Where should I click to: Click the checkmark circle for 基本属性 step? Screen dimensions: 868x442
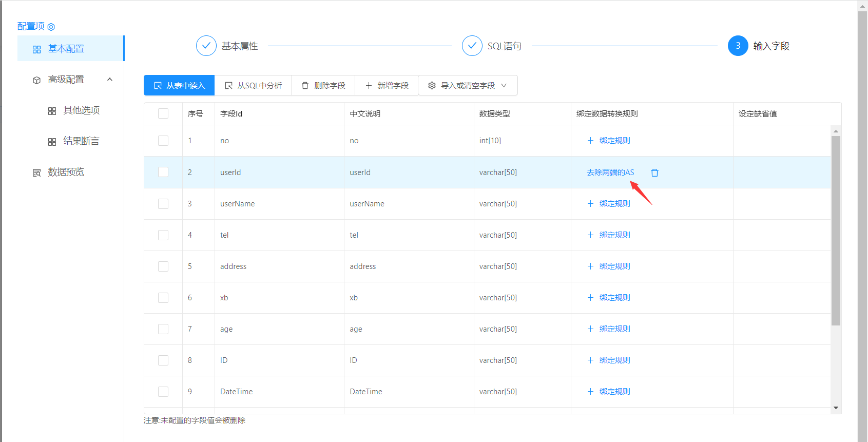click(x=206, y=46)
